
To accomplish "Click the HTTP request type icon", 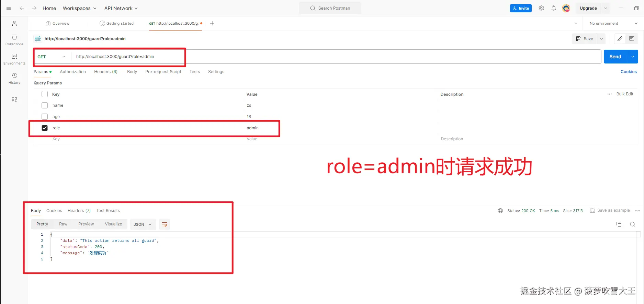I will click(38, 39).
